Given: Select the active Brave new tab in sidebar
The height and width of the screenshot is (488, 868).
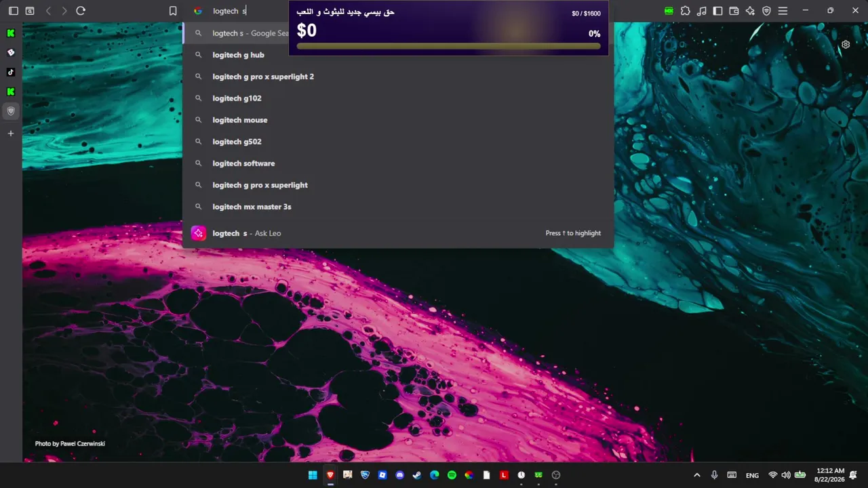Looking at the screenshot, I should tap(11, 111).
